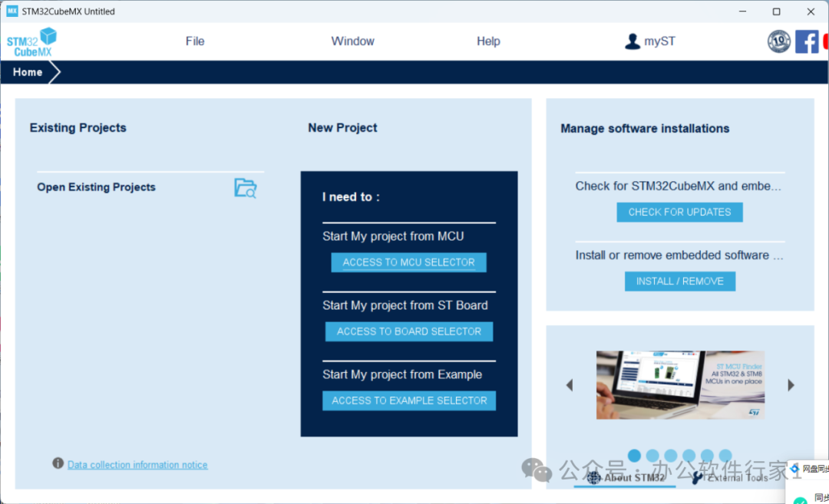The width and height of the screenshot is (829, 504).
Task: Show previous carousel banner with left arrow
Action: point(570,385)
